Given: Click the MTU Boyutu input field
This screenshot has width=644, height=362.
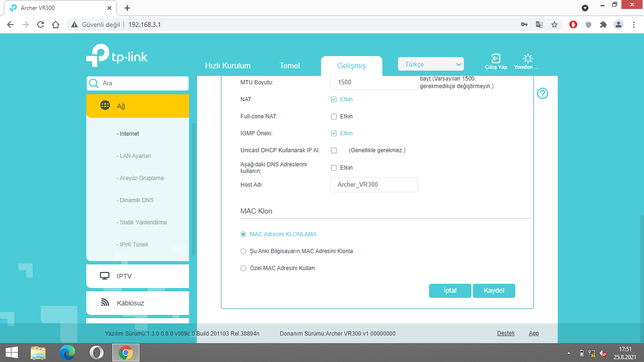Looking at the screenshot, I should tap(374, 82).
